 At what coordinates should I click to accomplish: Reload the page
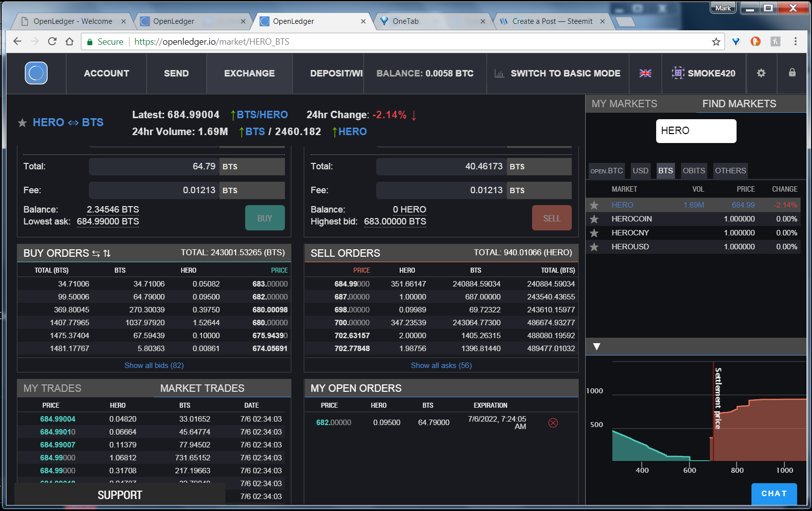[x=52, y=41]
